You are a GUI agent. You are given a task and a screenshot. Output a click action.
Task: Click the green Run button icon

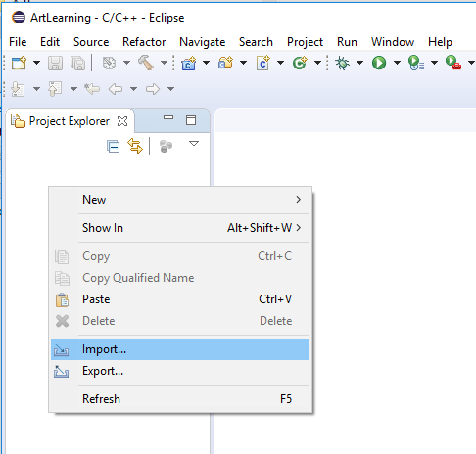tap(379, 63)
